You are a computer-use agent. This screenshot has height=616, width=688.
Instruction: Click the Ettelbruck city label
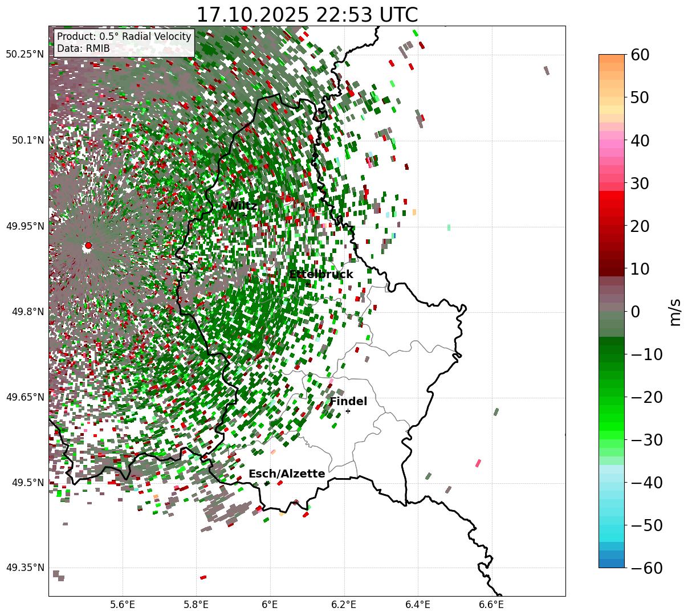pos(321,275)
